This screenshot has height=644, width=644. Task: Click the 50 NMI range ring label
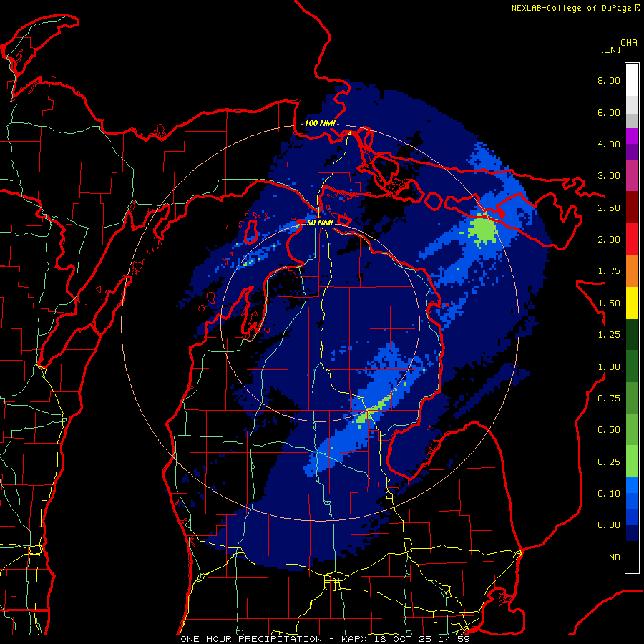(x=320, y=223)
